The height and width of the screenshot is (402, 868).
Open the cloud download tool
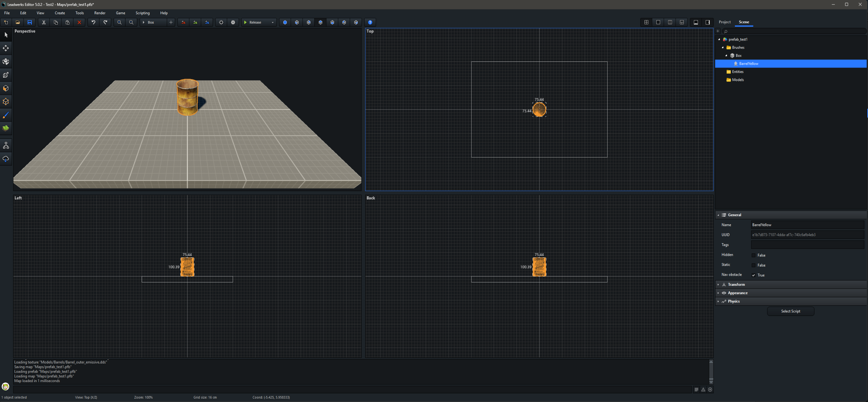(6, 159)
